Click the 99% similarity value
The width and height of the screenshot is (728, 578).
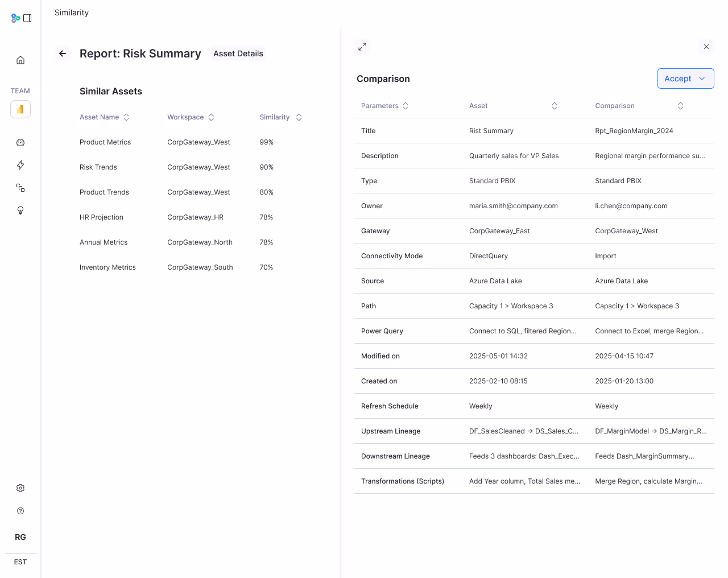[267, 142]
